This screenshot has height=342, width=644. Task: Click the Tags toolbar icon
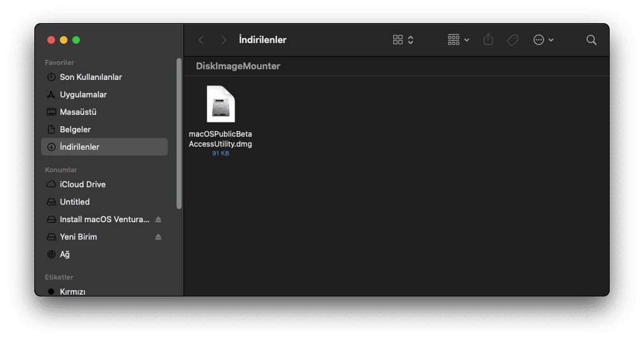512,40
